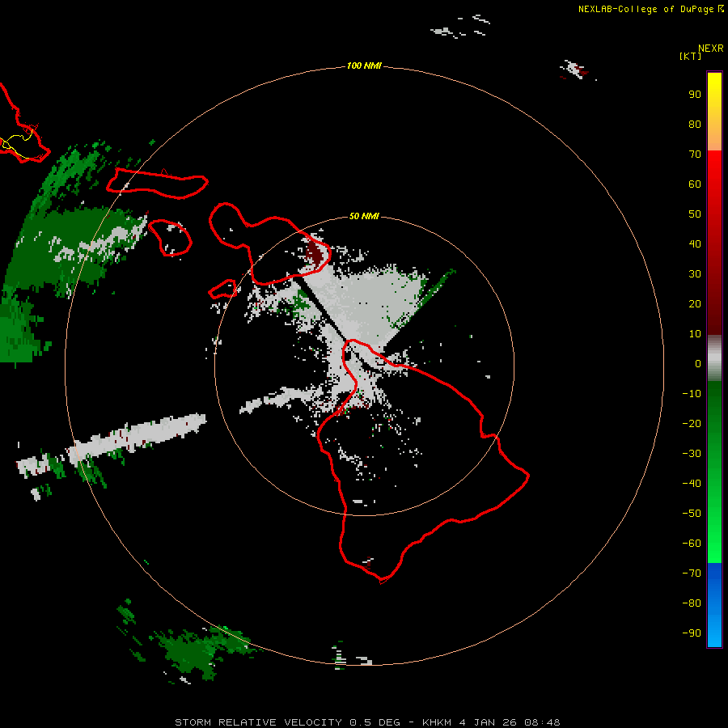Click the -20 value on the velocity scale
The height and width of the screenshot is (728, 728).
(692, 424)
